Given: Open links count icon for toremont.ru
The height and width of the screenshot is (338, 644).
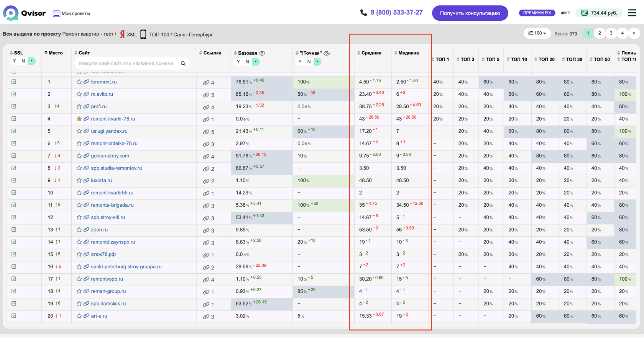Looking at the screenshot, I should [206, 83].
